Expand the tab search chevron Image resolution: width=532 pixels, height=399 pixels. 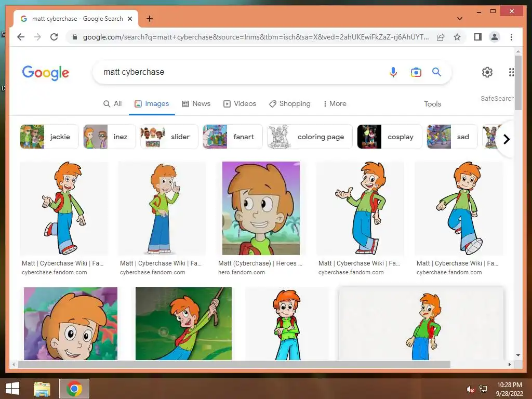[460, 19]
